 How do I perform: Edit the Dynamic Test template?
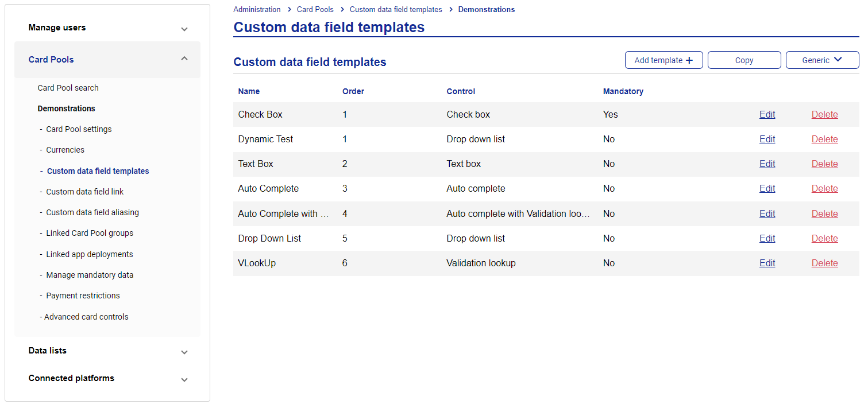[767, 139]
